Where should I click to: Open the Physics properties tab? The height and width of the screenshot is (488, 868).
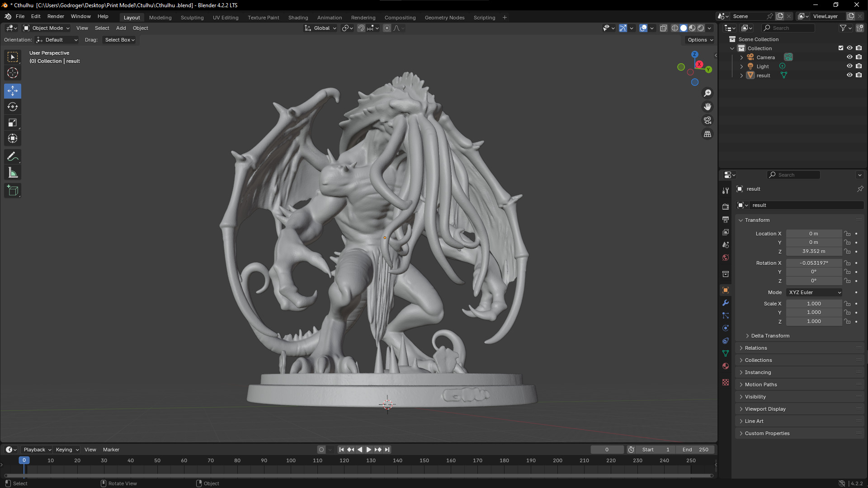click(x=726, y=328)
